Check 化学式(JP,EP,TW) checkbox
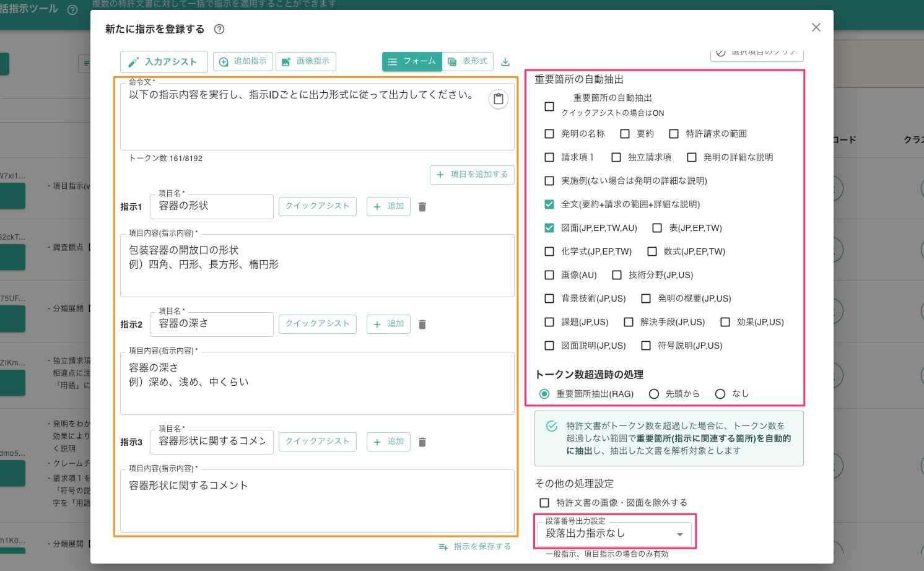Screen dimensions: 924x571 coord(549,251)
